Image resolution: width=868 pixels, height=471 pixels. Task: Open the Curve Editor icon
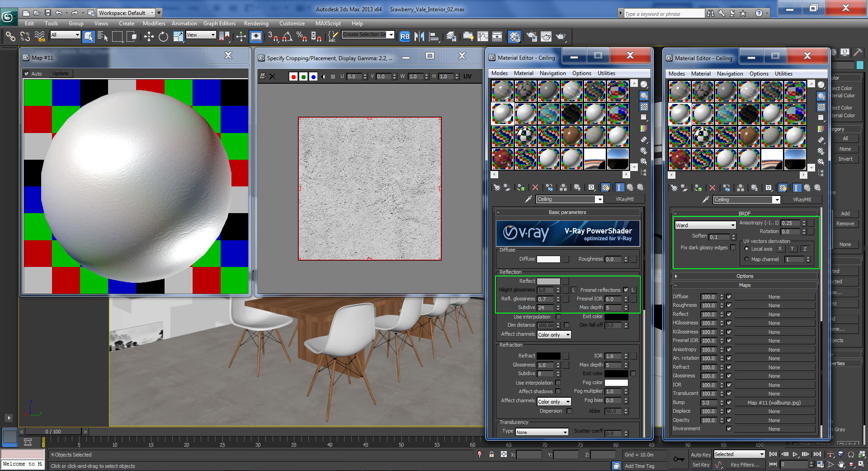pyautogui.click(x=483, y=37)
